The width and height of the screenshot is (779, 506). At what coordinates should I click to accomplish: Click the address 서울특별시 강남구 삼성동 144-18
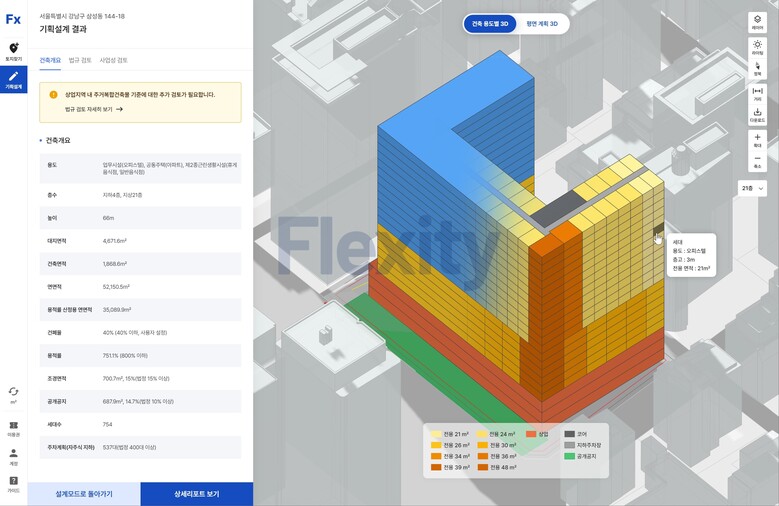pos(82,16)
